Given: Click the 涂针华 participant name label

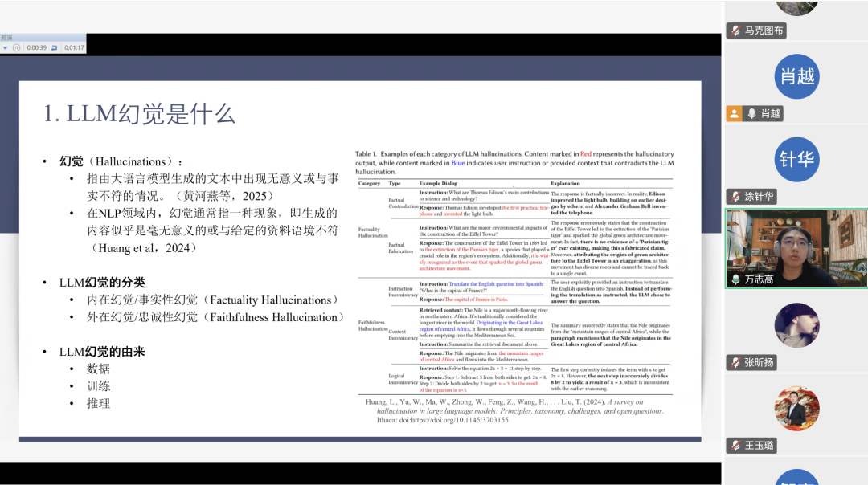Looking at the screenshot, I should pyautogui.click(x=759, y=196).
